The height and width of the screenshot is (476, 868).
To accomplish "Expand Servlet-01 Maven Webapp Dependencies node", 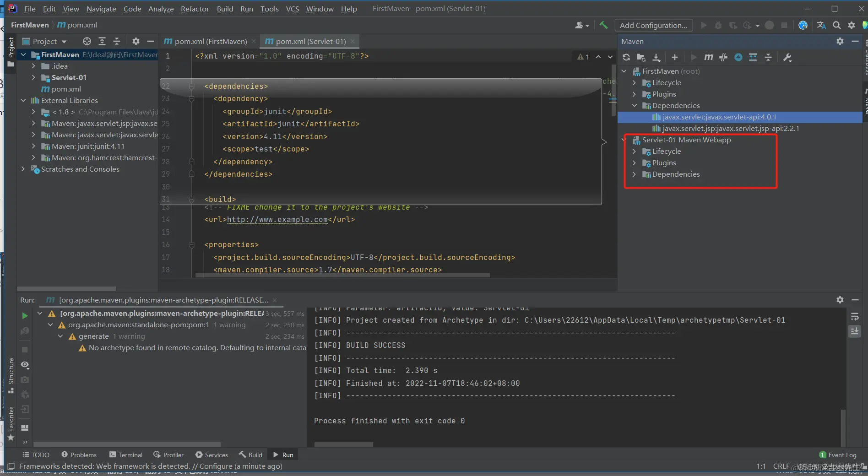I will (x=634, y=174).
